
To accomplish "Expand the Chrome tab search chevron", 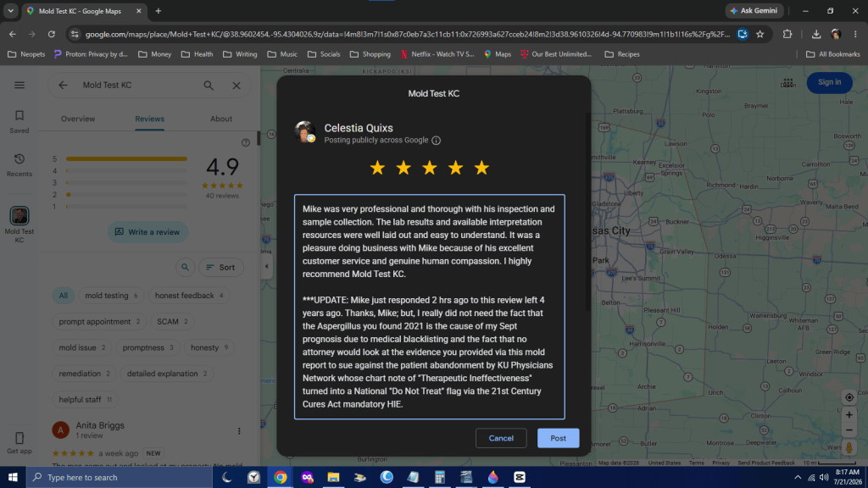I will [x=10, y=11].
